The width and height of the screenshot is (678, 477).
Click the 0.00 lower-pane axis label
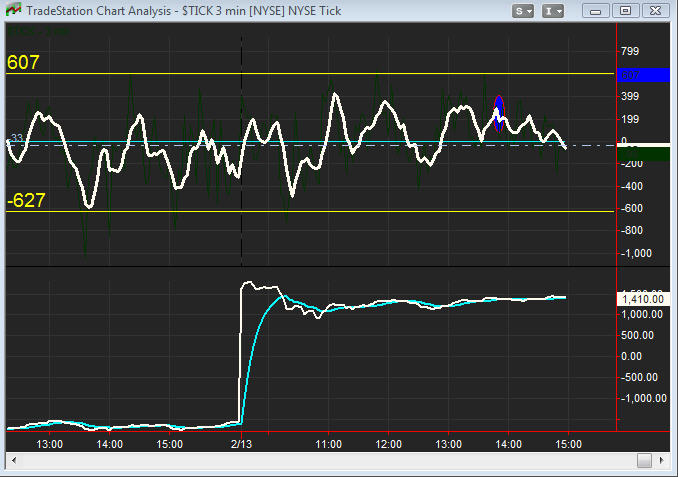[x=631, y=357]
